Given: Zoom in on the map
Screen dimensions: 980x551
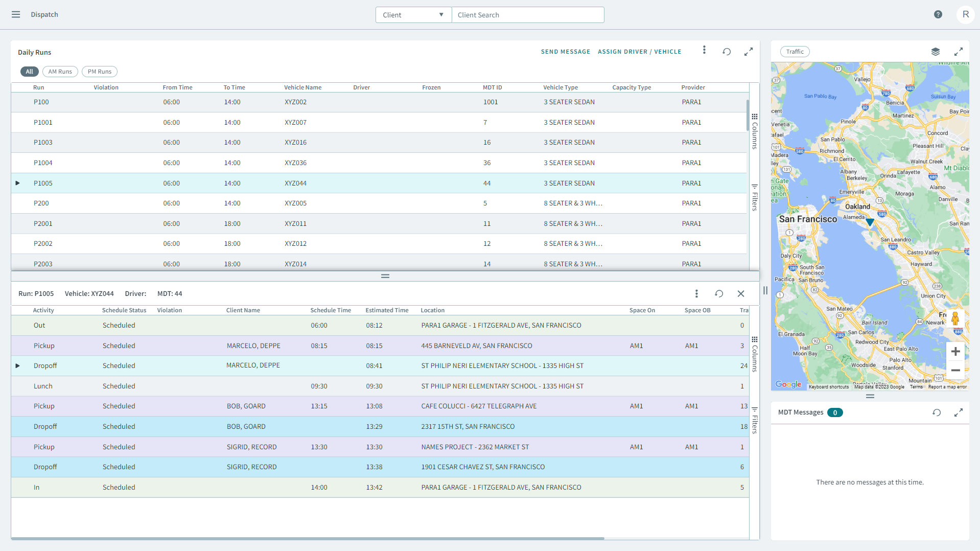Looking at the screenshot, I should coord(955,352).
